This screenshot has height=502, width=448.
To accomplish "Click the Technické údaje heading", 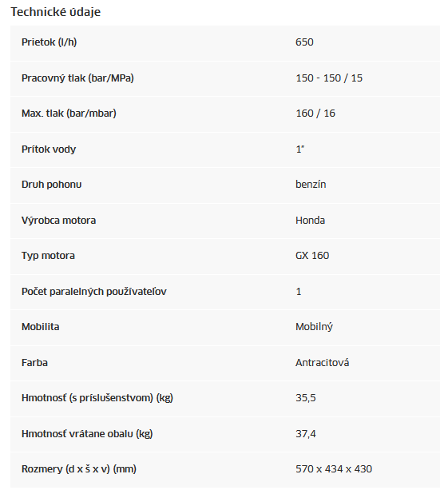I will pyautogui.click(x=56, y=12).
